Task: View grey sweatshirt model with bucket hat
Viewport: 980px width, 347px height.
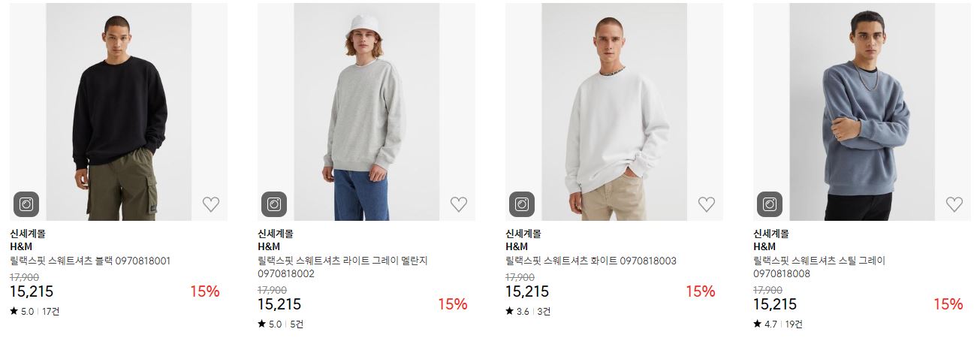Action: pyautogui.click(x=366, y=112)
